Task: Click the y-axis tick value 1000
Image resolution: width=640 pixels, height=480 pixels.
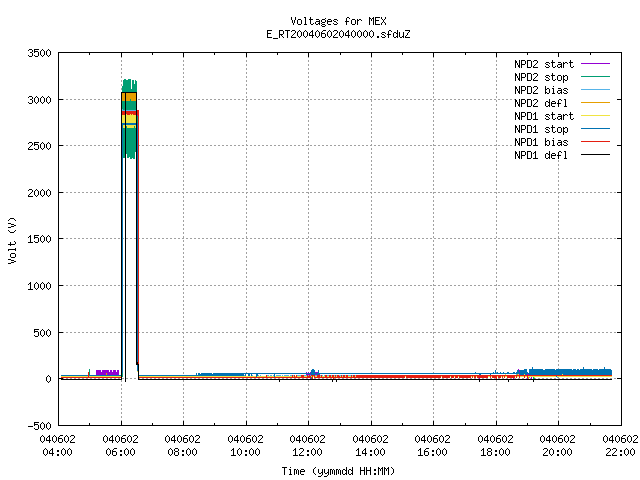Action: pyautogui.click(x=39, y=286)
